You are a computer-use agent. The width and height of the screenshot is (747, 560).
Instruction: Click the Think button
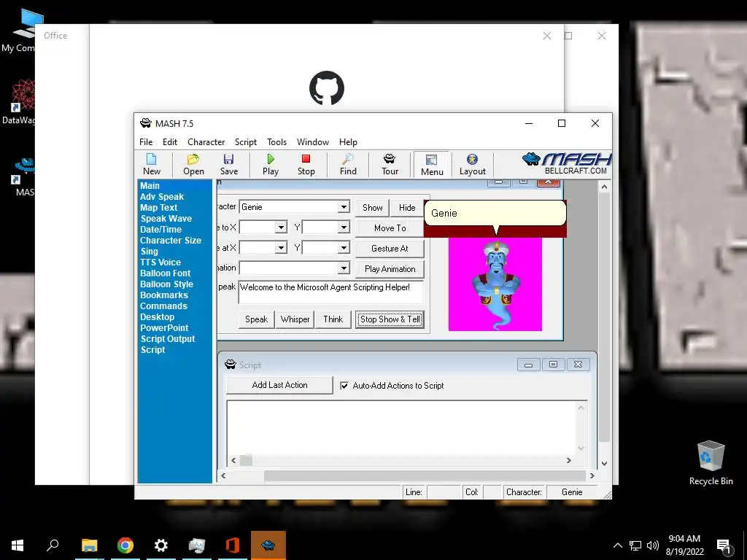(x=333, y=319)
